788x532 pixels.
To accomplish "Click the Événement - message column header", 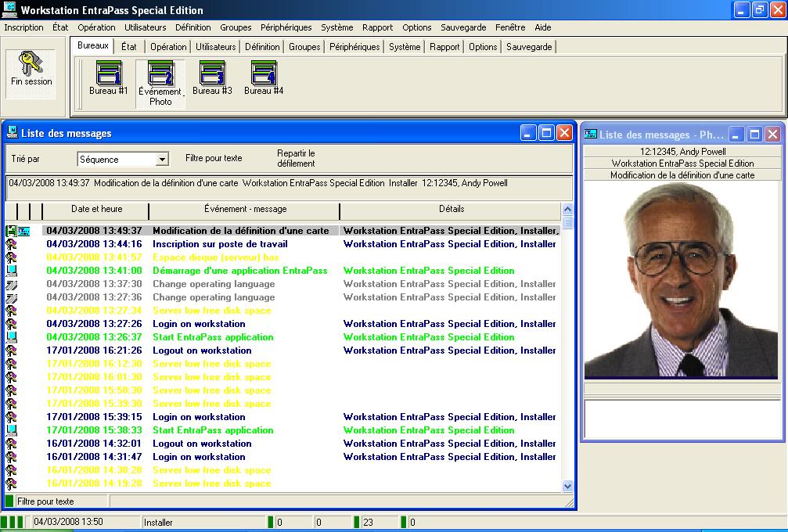I will point(245,209).
